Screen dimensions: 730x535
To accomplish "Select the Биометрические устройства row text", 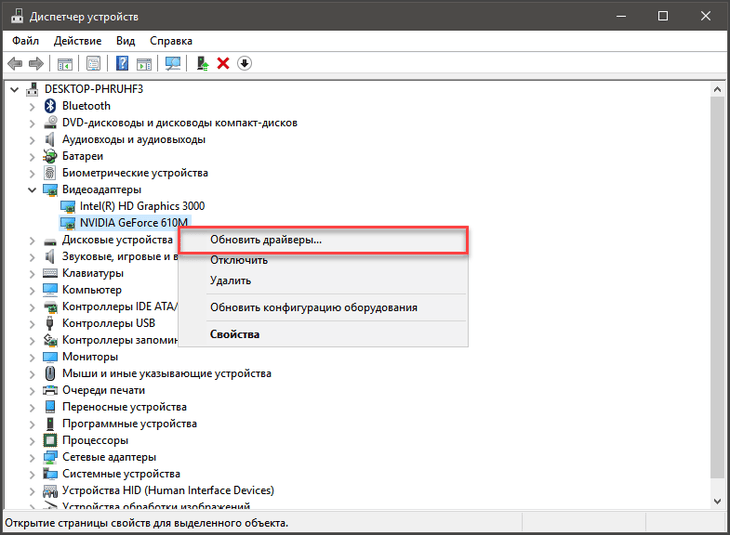I will click(135, 173).
